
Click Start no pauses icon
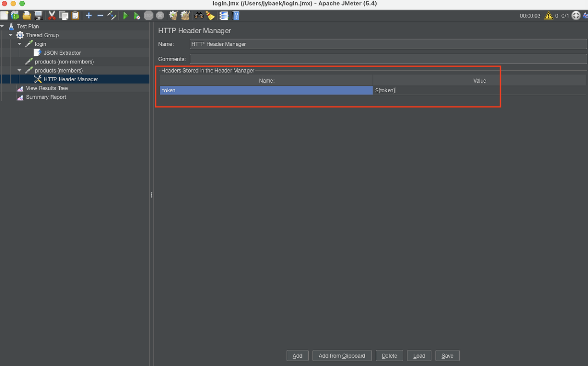tap(137, 16)
